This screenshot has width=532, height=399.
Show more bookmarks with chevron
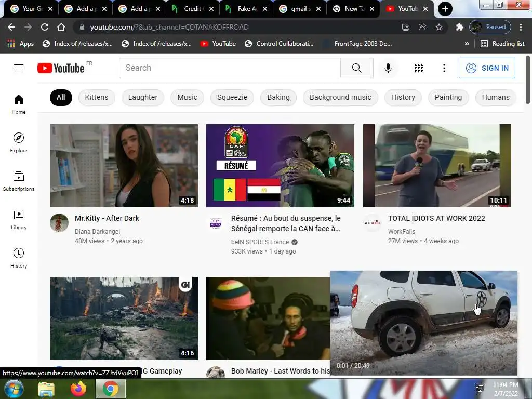[467, 44]
